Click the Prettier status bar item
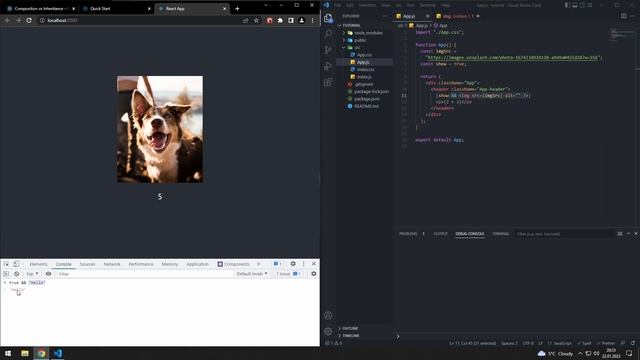640x360 pixels. click(x=606, y=343)
